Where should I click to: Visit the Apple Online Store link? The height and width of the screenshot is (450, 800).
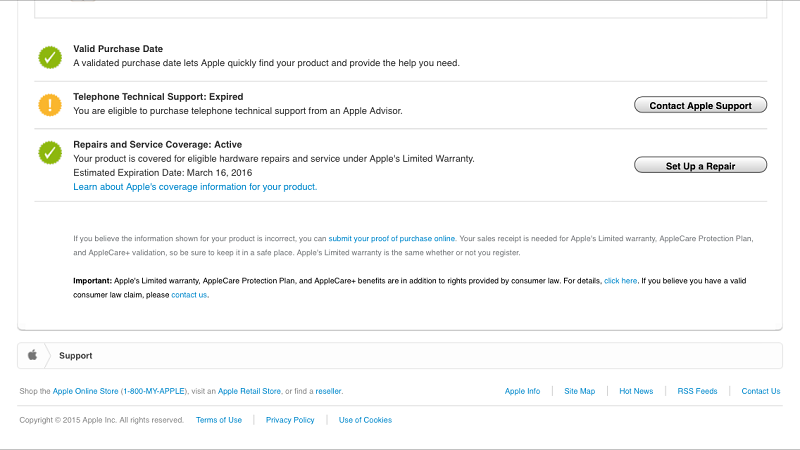tap(85, 391)
